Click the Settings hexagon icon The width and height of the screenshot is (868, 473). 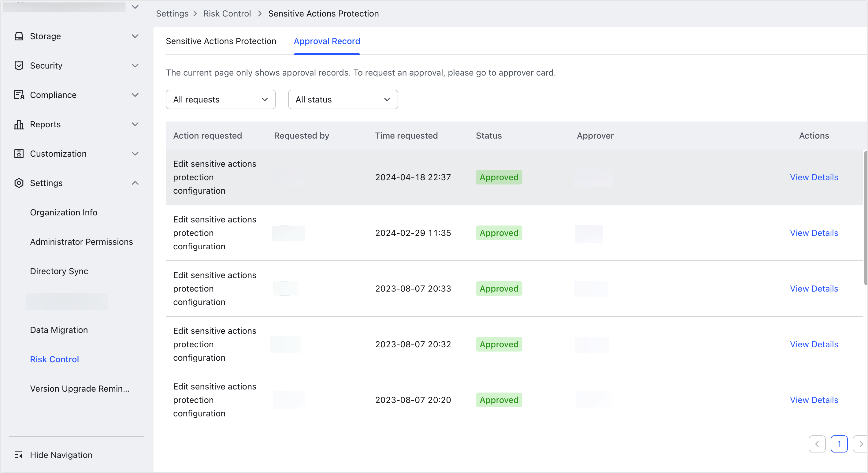(19, 183)
